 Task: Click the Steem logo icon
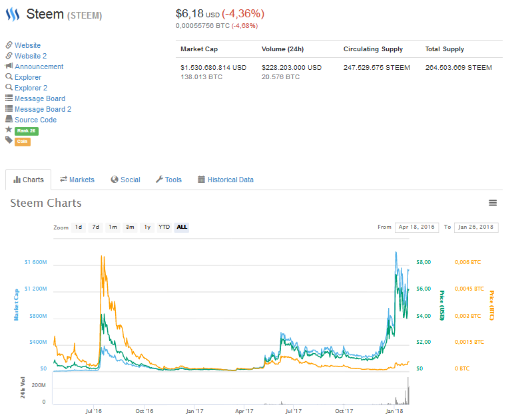pyautogui.click(x=13, y=14)
